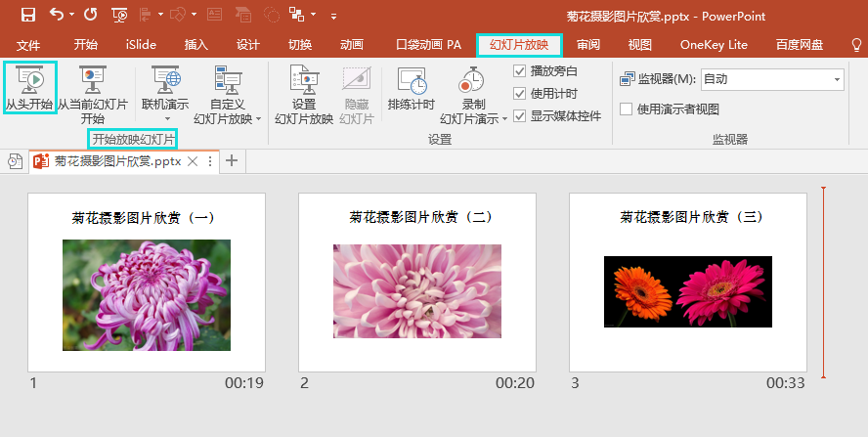Click the 00:33 timing under slide 3
The width and height of the screenshot is (868, 437).
pos(786,382)
